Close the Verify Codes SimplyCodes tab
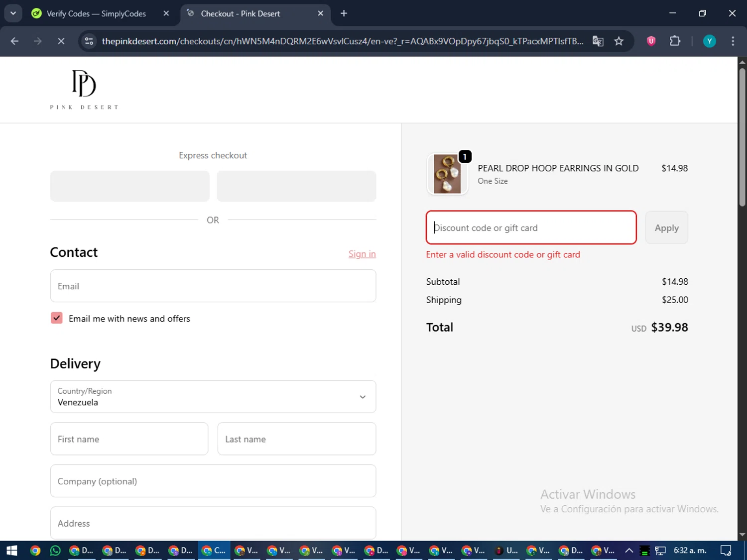 tap(166, 13)
